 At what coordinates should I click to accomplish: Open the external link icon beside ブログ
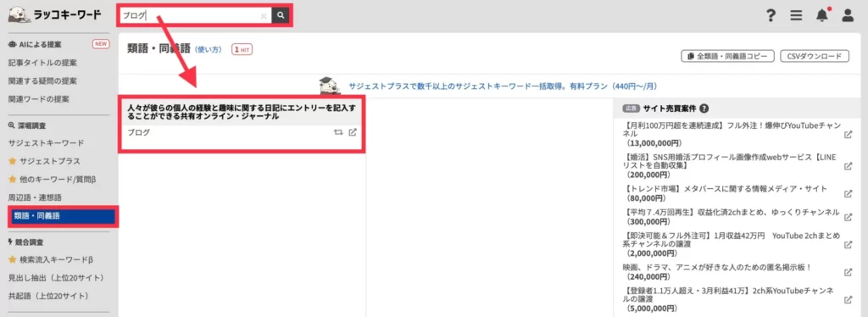(x=353, y=133)
